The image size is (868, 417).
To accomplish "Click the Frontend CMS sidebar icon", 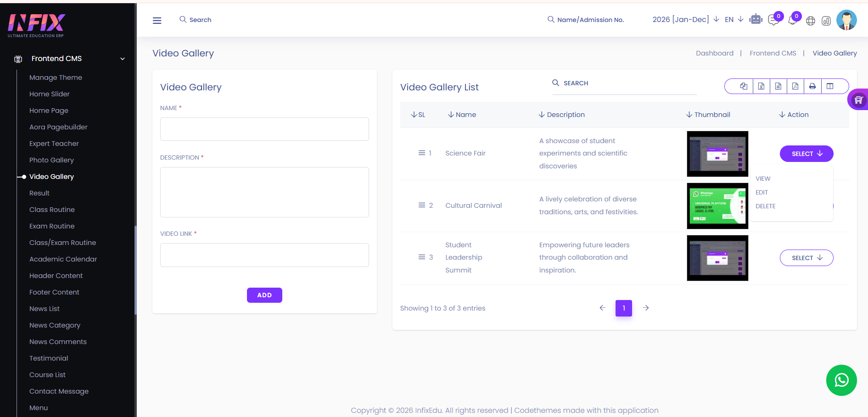I will (18, 59).
